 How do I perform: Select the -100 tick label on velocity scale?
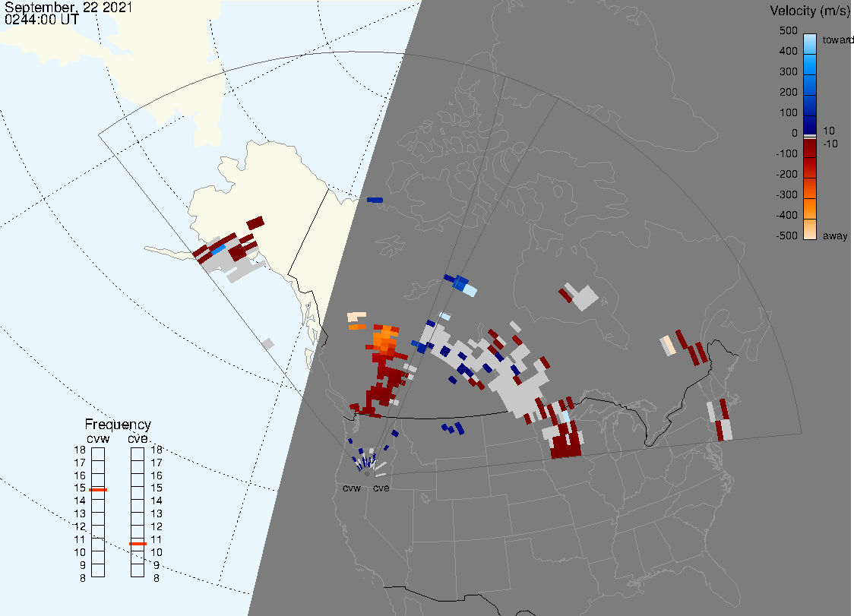tap(786, 153)
